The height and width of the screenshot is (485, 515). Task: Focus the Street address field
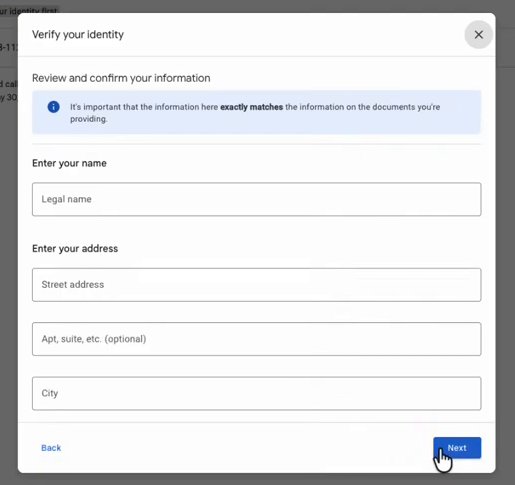pos(256,285)
